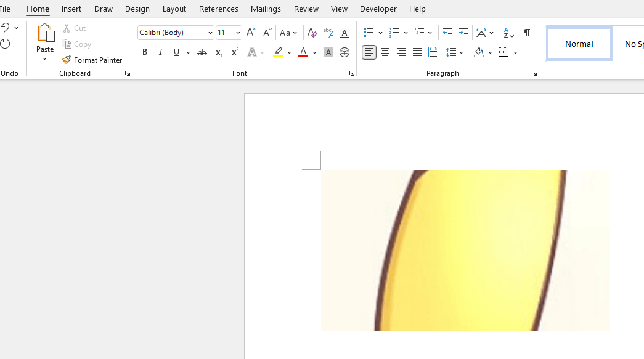644x359 pixels.
Task: Open the References tab
Action: (x=218, y=9)
